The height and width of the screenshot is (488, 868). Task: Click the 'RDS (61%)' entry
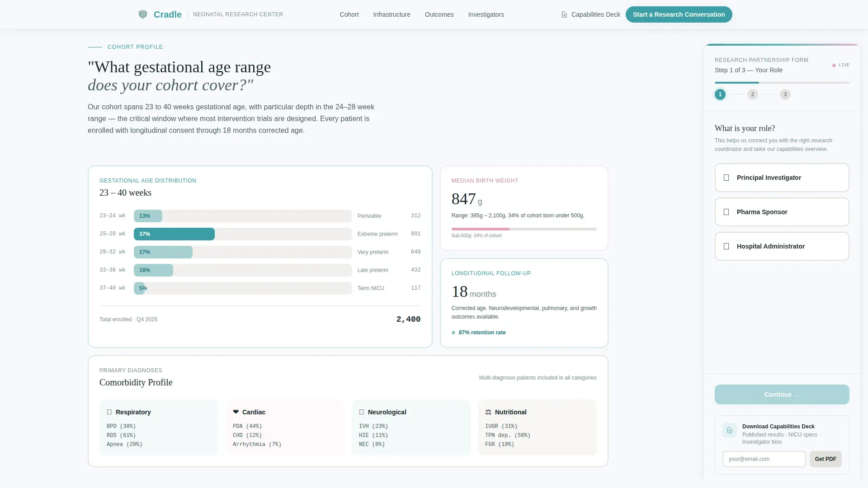coord(121,435)
